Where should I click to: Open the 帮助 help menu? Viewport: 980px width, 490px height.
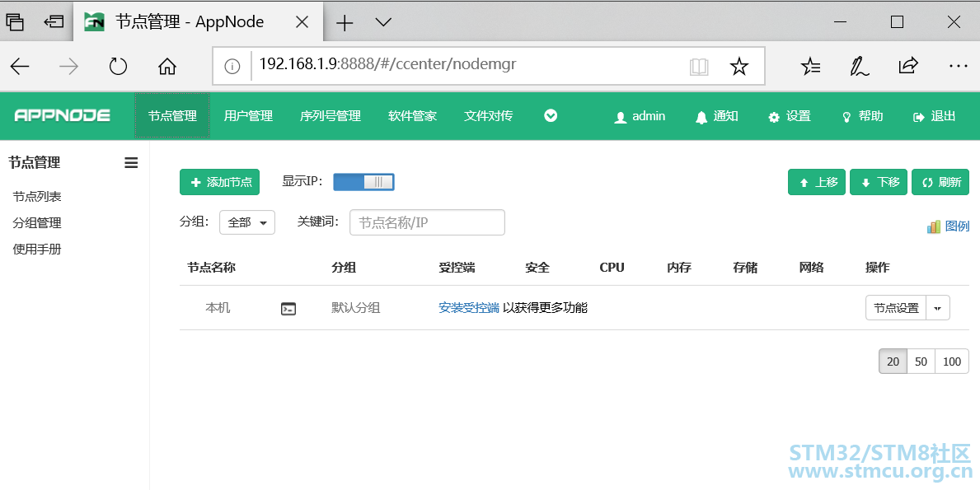click(862, 116)
